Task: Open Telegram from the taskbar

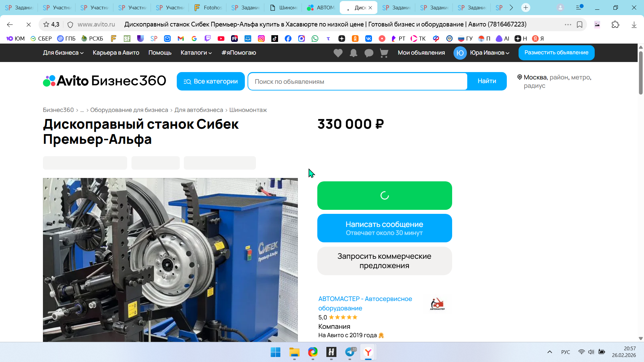Action: [350, 352]
